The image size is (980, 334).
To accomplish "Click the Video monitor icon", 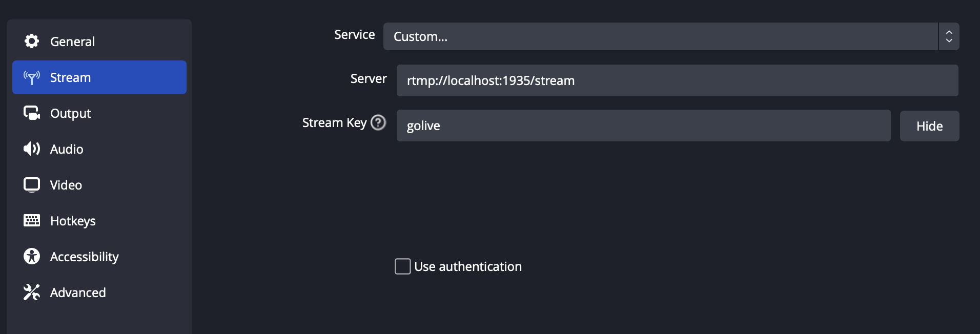I will pyautogui.click(x=32, y=185).
